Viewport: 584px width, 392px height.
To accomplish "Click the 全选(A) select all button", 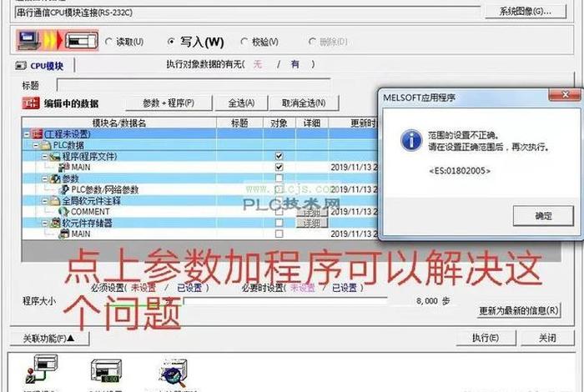I will tap(242, 103).
